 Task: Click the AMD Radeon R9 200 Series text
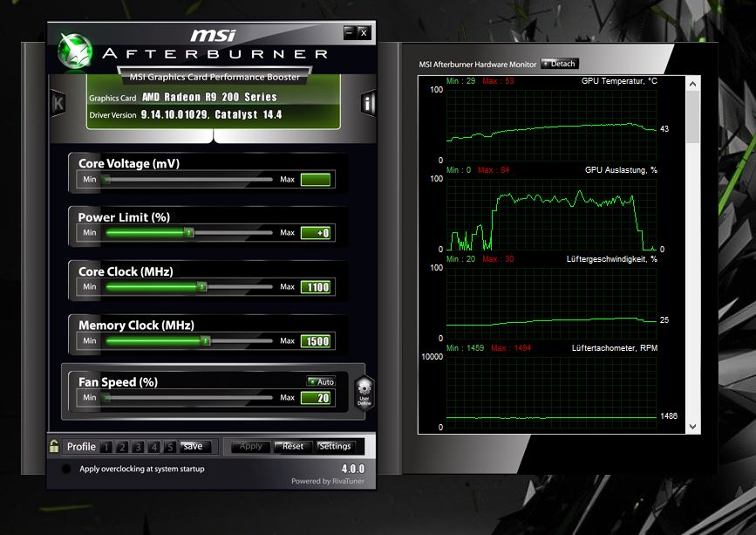click(x=209, y=97)
